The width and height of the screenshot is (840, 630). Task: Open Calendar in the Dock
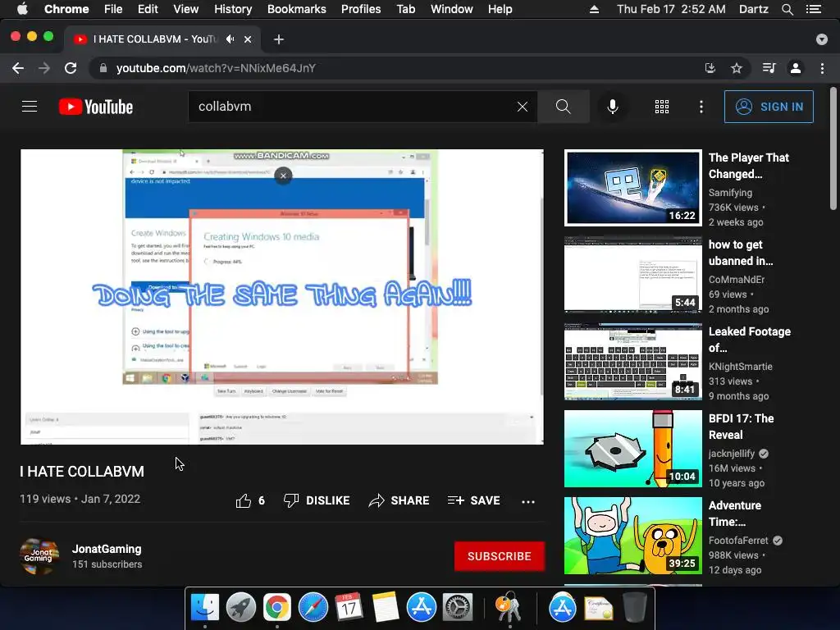click(x=349, y=607)
